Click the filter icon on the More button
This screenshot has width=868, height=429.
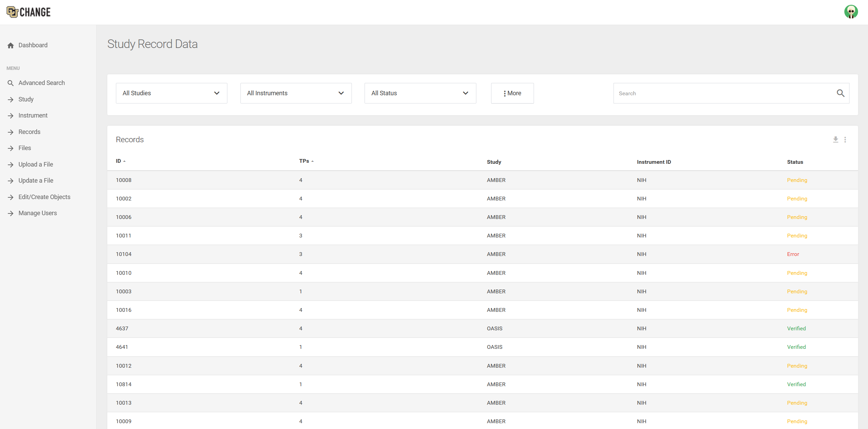tap(505, 93)
